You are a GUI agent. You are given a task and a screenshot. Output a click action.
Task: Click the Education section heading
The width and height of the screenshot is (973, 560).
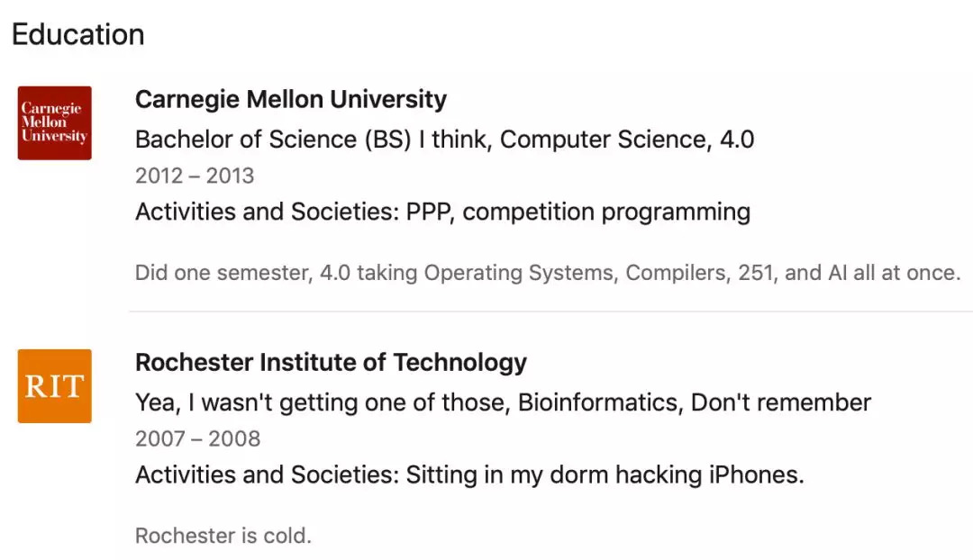tap(77, 34)
